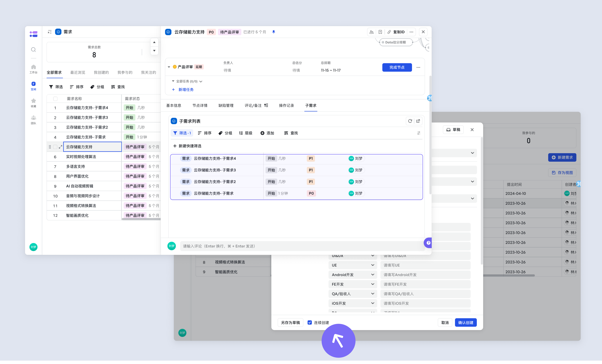Switch to the 最近浏览 tab
Image resolution: width=602 pixels, height=364 pixels.
pos(78,73)
